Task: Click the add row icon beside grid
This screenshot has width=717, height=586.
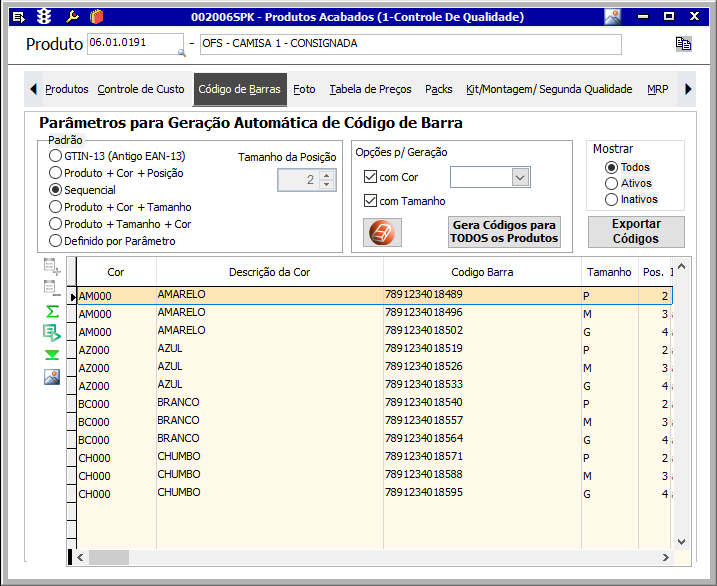Action: pyautogui.click(x=52, y=266)
